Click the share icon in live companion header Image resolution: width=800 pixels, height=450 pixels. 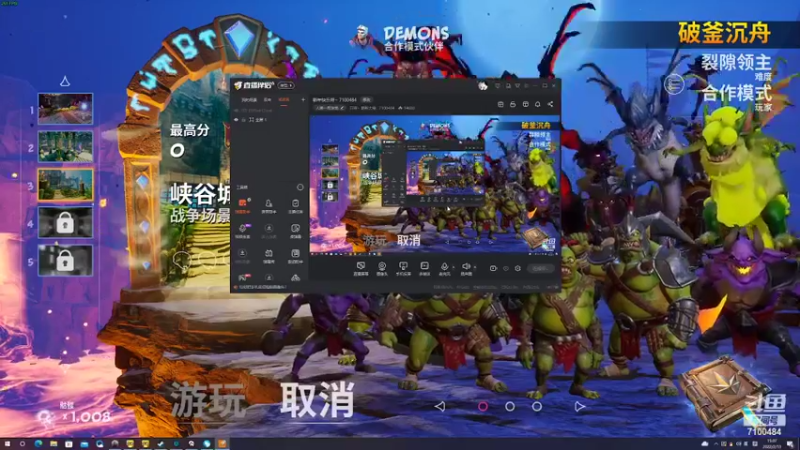coord(550,104)
